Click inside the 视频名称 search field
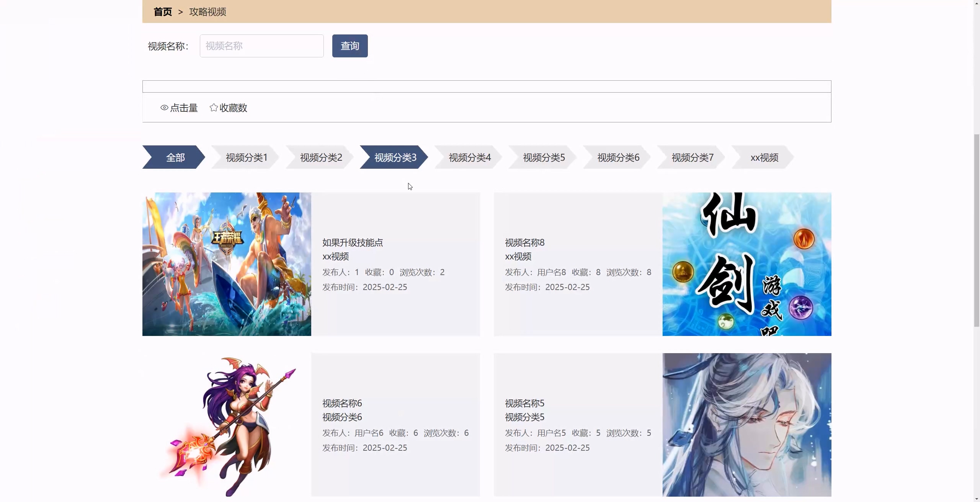Viewport: 980px width, 502px height. 261,46
